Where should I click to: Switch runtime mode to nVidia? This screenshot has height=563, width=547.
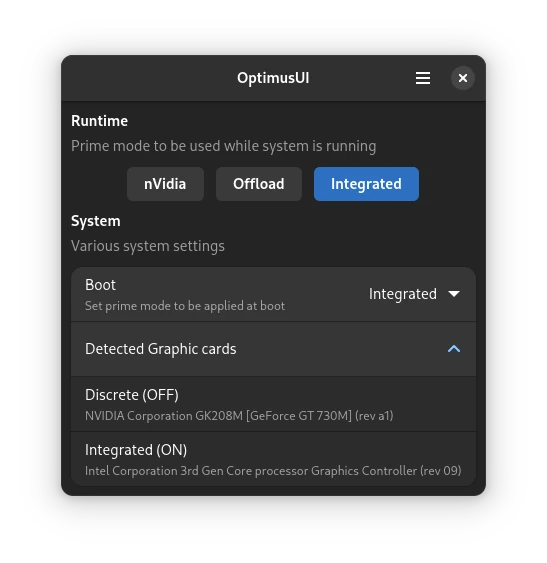click(165, 184)
